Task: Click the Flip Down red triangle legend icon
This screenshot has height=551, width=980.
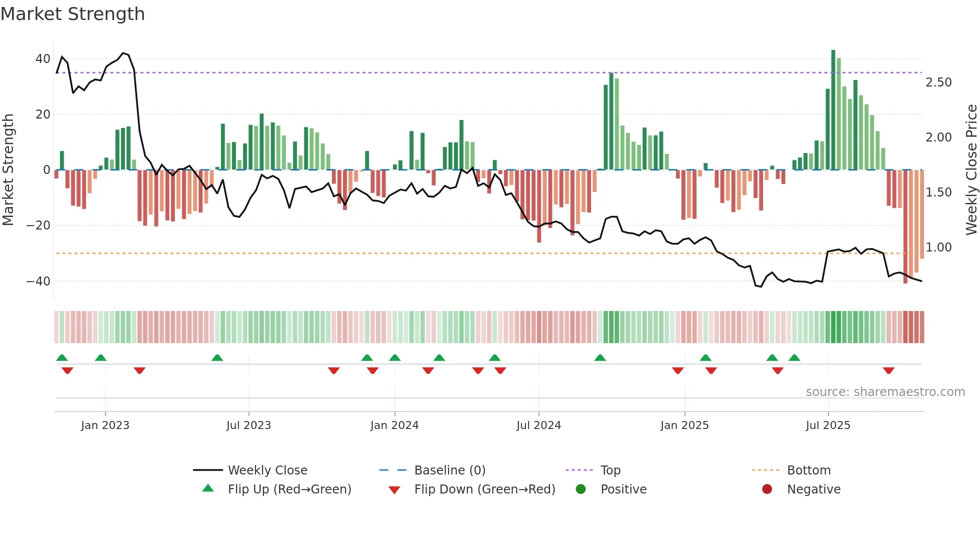Action: [394, 489]
